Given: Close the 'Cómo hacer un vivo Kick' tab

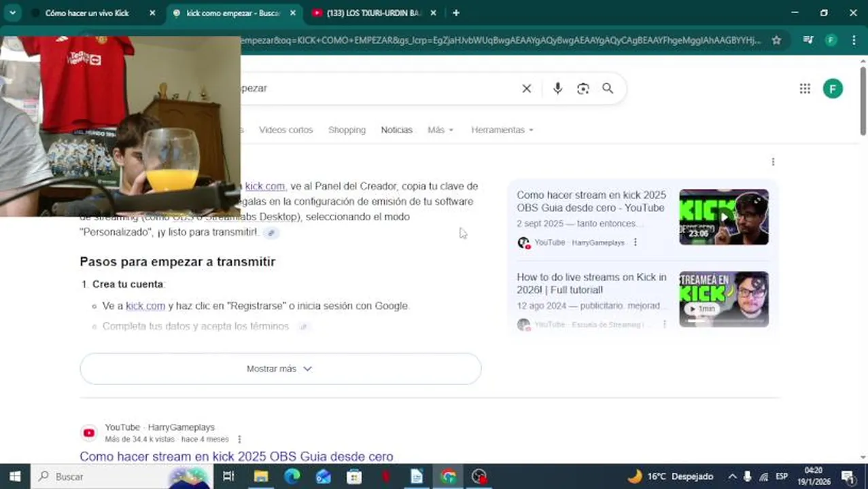Looking at the screenshot, I should coord(152,13).
